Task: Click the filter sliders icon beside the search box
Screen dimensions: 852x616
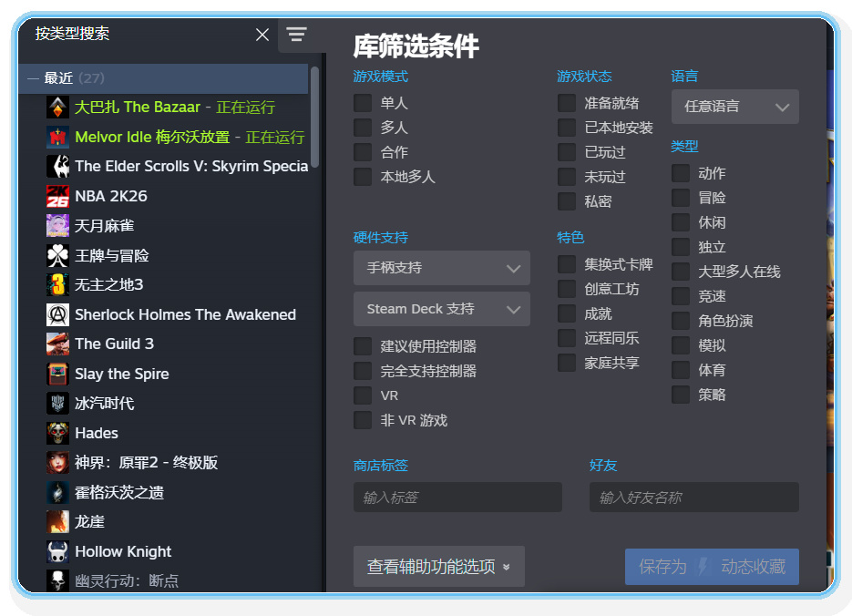Action: point(297,35)
